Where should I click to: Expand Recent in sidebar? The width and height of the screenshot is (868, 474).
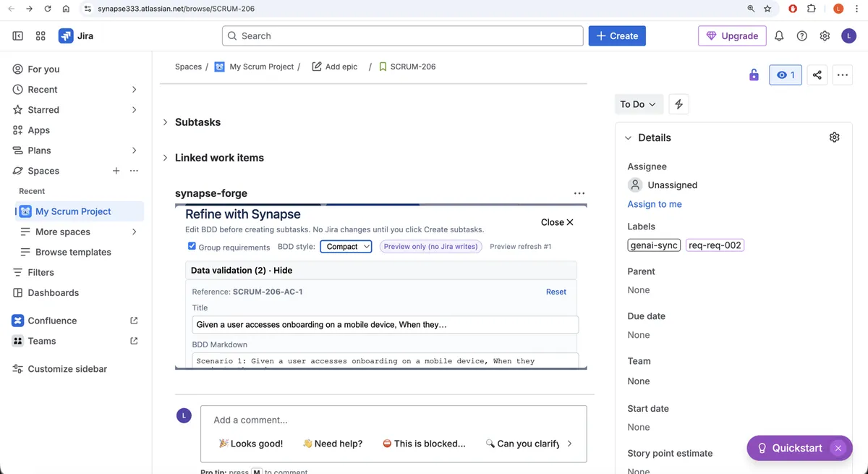click(x=134, y=90)
